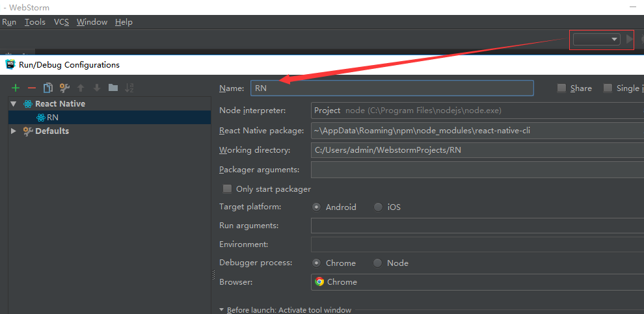Check Only start packager
Image resolution: width=644 pixels, height=314 pixels.
[227, 189]
